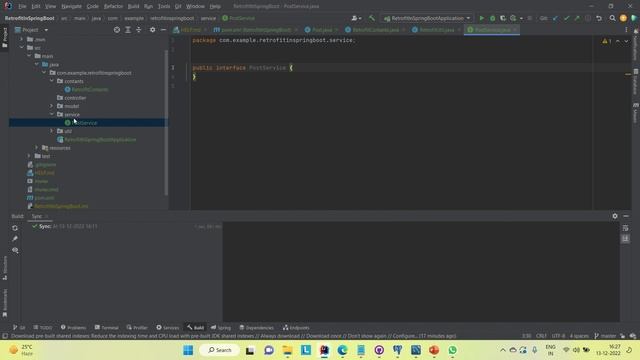
Task: Open the user account dropdown icon
Action: [x=356, y=18]
